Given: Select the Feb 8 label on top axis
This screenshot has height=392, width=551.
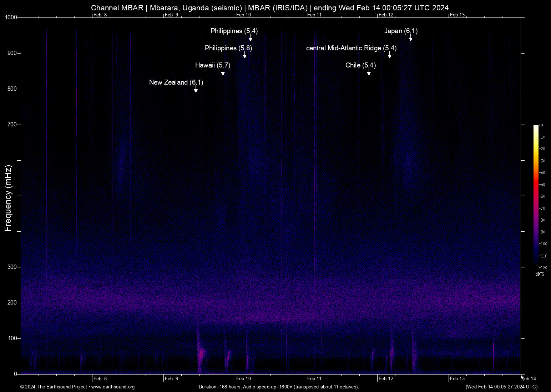Looking at the screenshot, I should coord(100,15).
